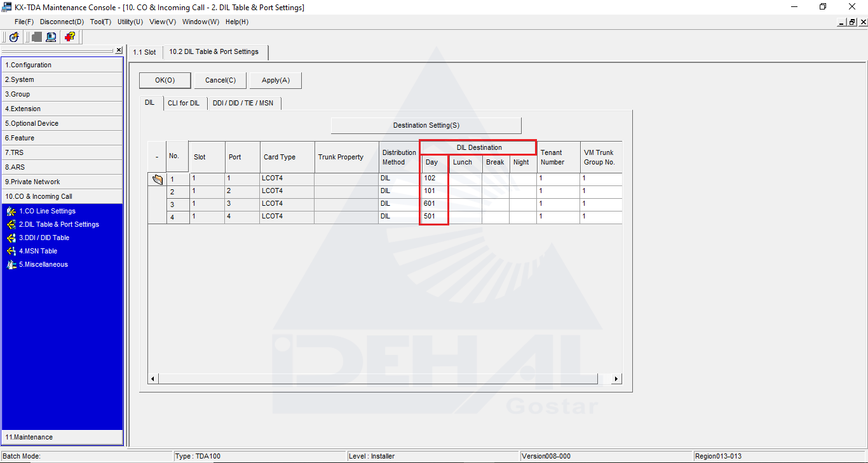Click the OK(O) button
The image size is (868, 463).
pyautogui.click(x=165, y=80)
